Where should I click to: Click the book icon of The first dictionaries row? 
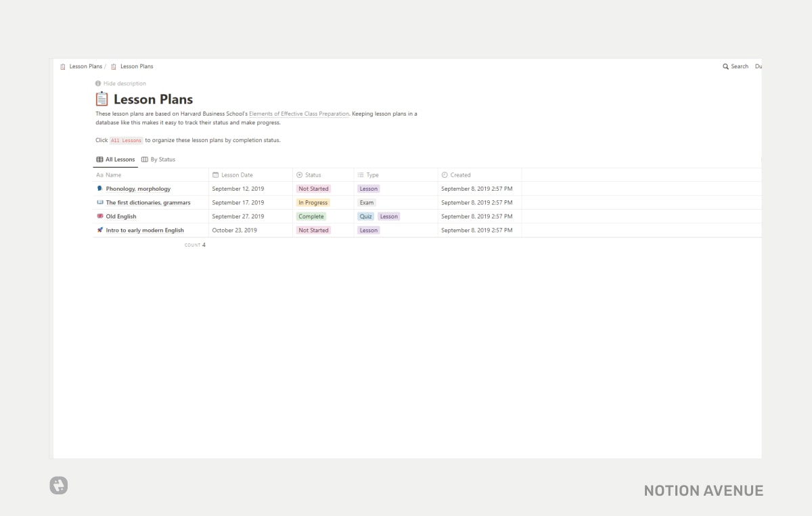100,202
